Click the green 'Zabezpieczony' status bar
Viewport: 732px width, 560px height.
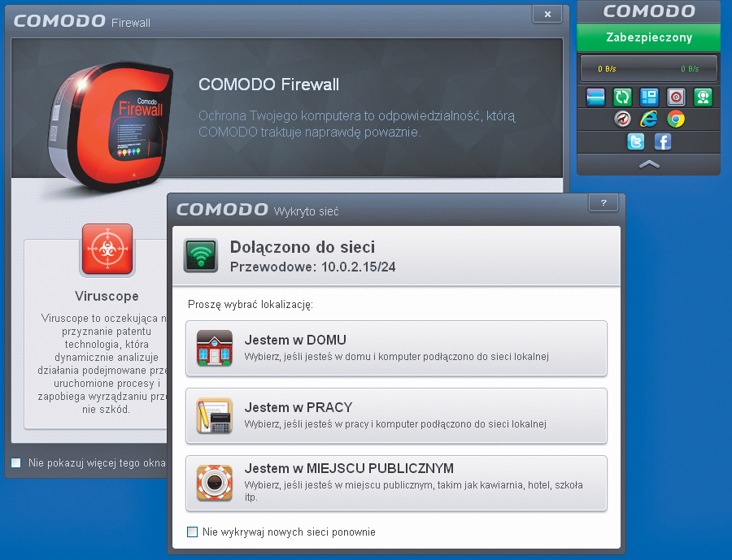pyautogui.click(x=648, y=37)
